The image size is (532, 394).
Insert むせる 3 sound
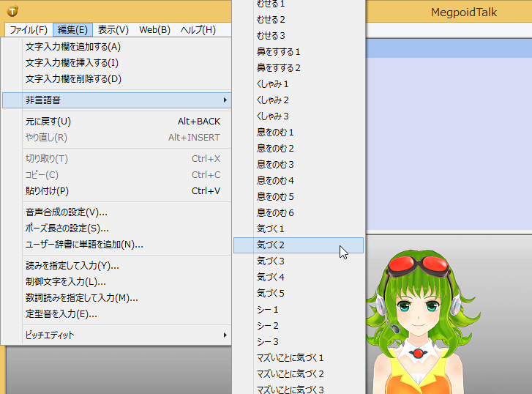click(299, 36)
